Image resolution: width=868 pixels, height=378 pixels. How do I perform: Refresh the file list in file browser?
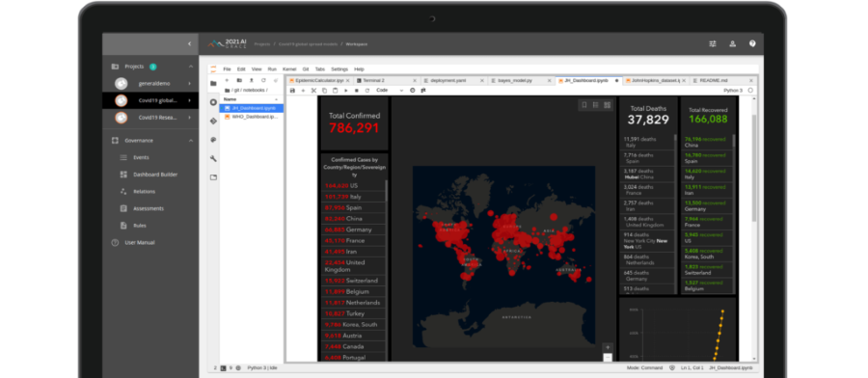(263, 80)
